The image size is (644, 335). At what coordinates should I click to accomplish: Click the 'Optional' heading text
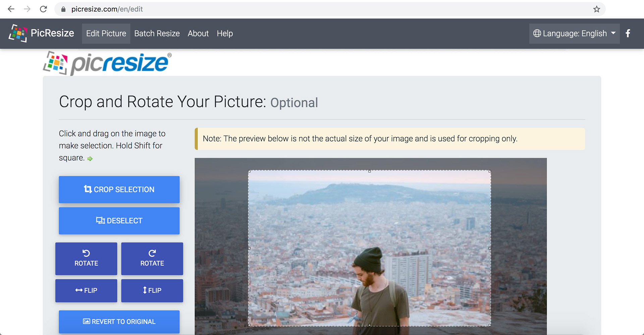pos(294,103)
